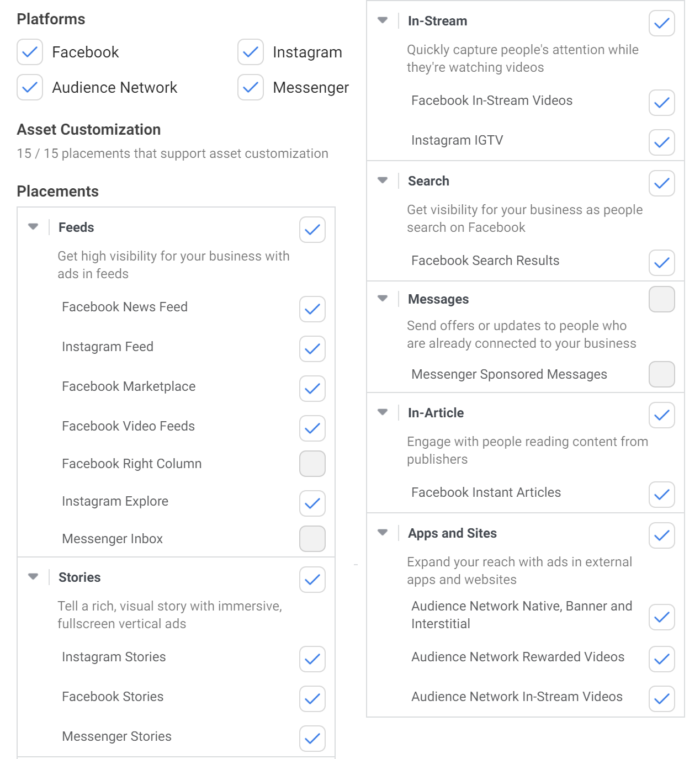This screenshot has height=759, width=700.
Task: Enable the Facebook Right Column placement
Action: pyautogui.click(x=312, y=464)
